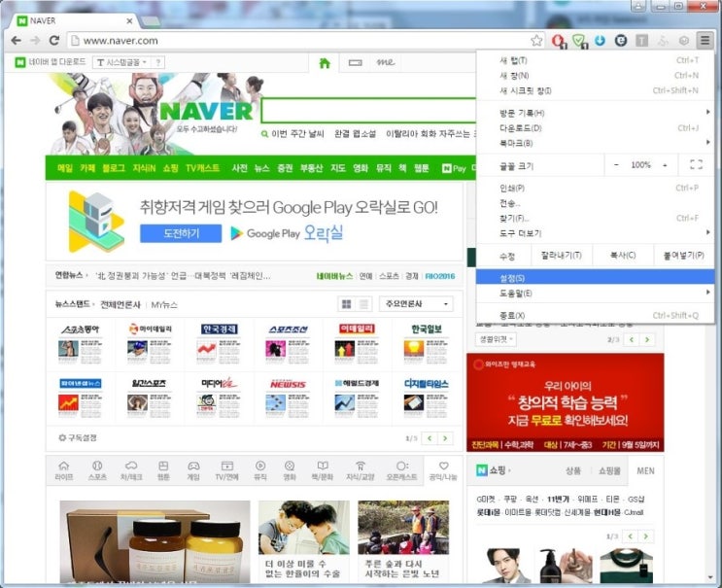Expand 방문 기록(H) submenu
Screen dimensions: 722x588
596,113
